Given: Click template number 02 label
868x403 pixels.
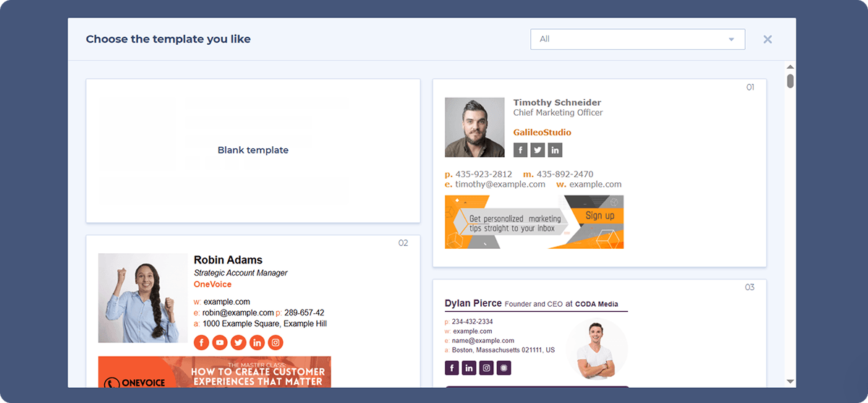Looking at the screenshot, I should point(404,243).
